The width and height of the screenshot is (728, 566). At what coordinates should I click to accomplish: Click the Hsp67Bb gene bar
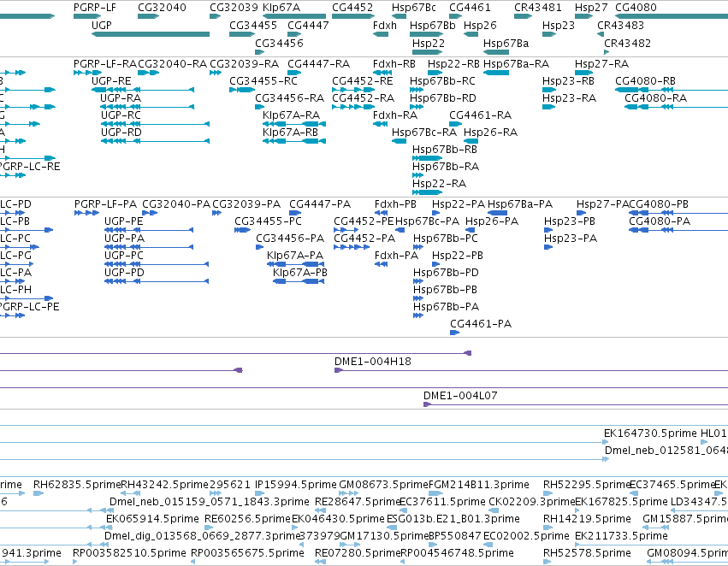(426, 34)
